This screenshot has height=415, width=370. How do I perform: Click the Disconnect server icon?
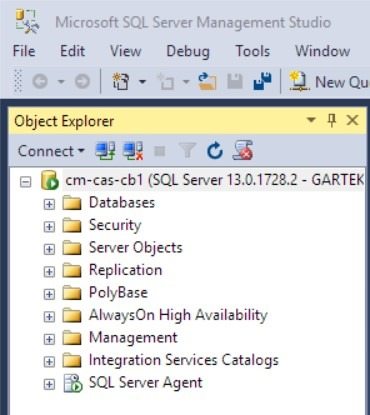133,151
